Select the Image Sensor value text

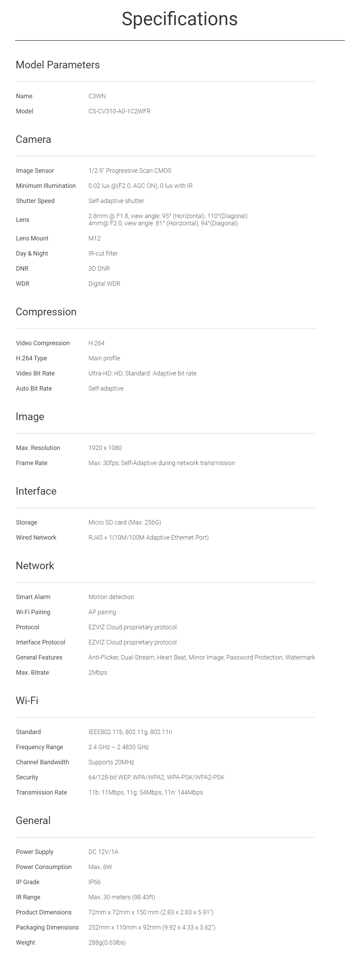(130, 171)
